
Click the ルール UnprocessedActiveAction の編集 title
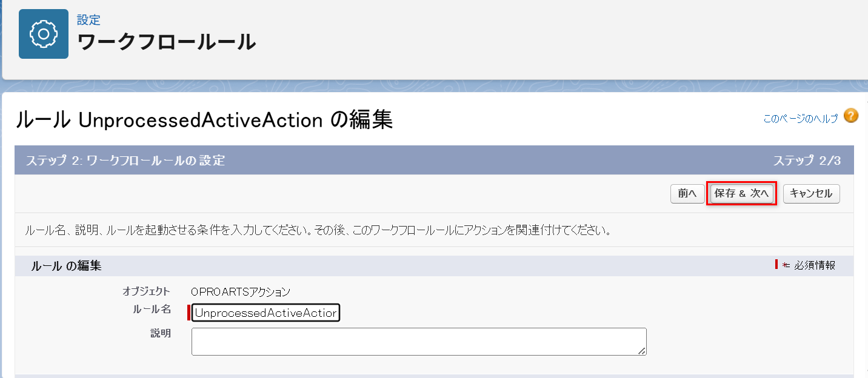(204, 120)
